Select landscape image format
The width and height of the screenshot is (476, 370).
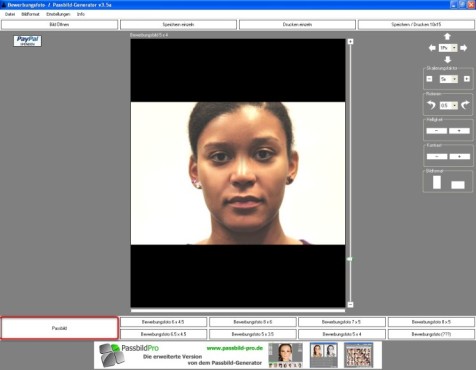coord(458,185)
